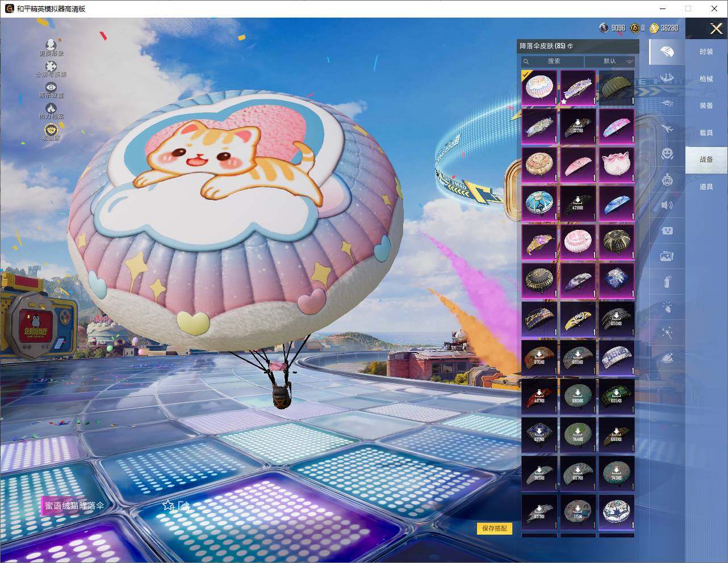Close the wardrobe with the X icon
Screen dimensions: 728x563
716,28
